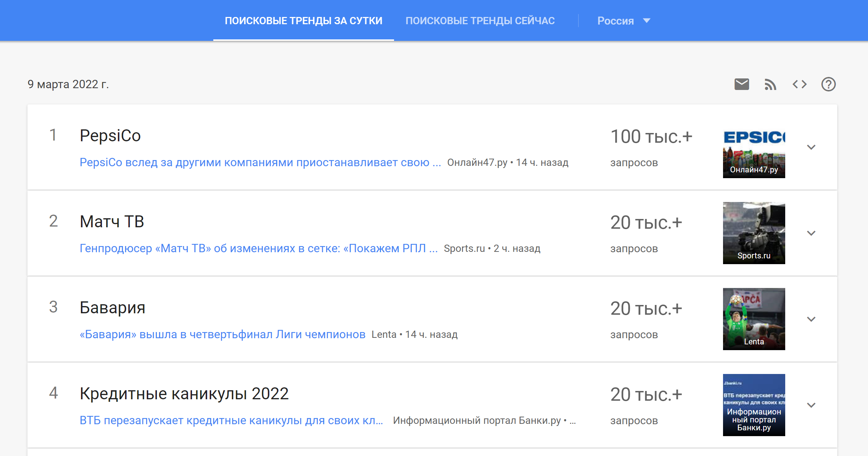Expand the PepsiCo trend row chevron

[x=811, y=147]
